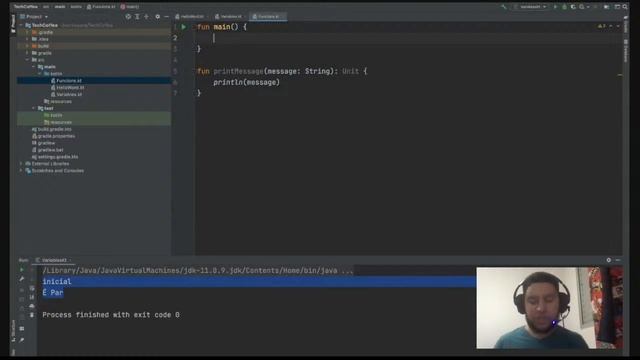Hide the Run panel with minus icon
Viewport: 640px width, 360px height.
(x=618, y=260)
